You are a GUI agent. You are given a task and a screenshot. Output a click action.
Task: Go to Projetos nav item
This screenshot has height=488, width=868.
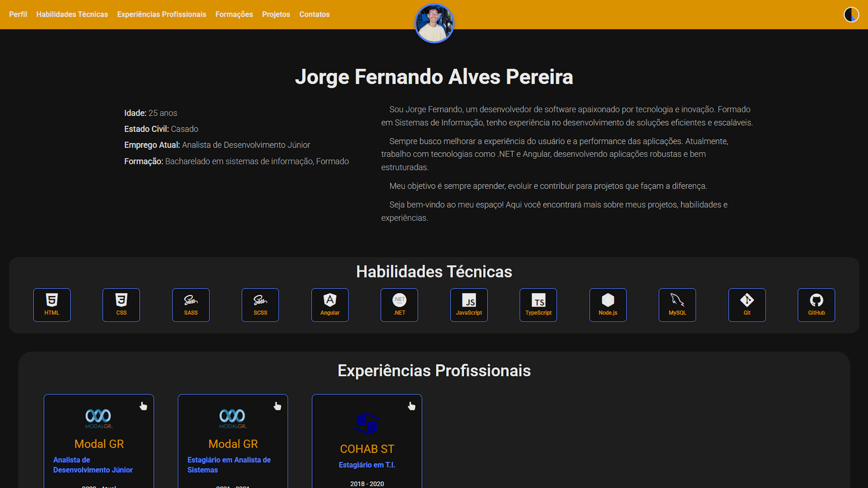pyautogui.click(x=276, y=14)
